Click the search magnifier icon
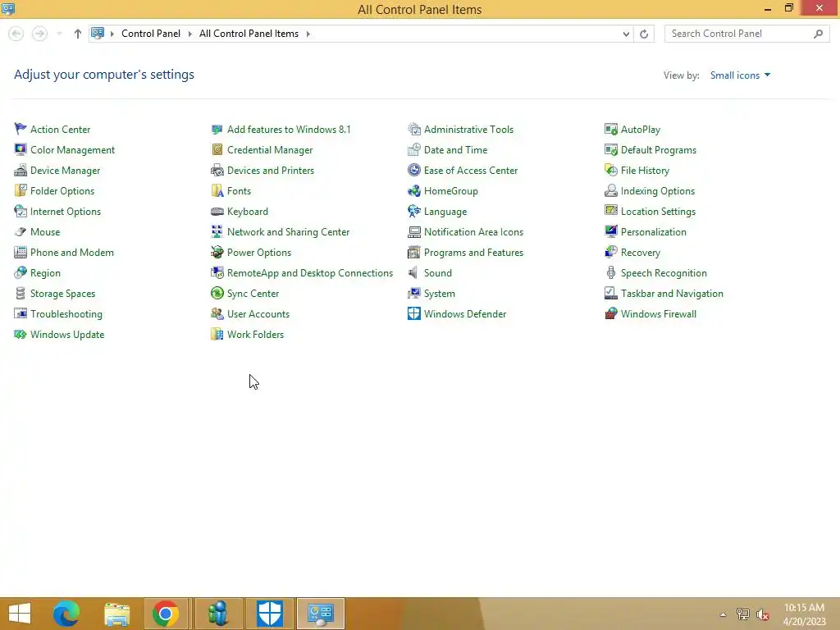This screenshot has height=630, width=840. 818,34
